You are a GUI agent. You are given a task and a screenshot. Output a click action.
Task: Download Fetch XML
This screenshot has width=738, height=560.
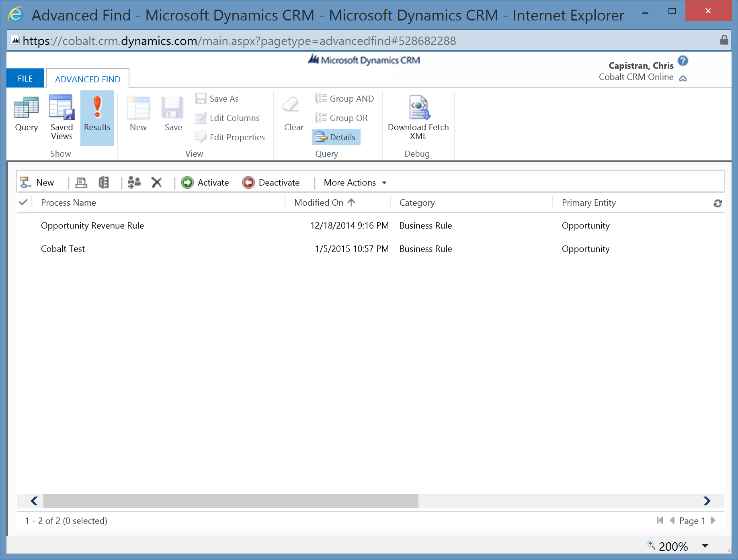click(418, 118)
